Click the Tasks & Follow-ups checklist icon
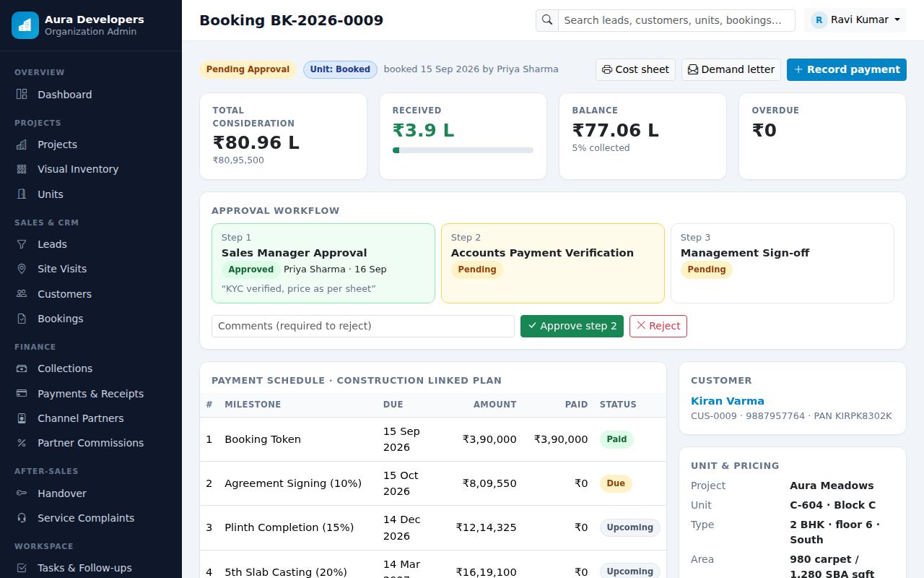This screenshot has width=924, height=578. 22,568
